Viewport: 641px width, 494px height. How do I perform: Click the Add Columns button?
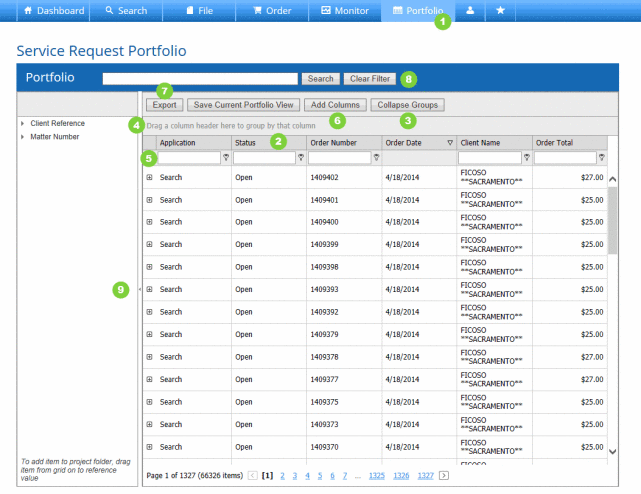pyautogui.click(x=335, y=105)
